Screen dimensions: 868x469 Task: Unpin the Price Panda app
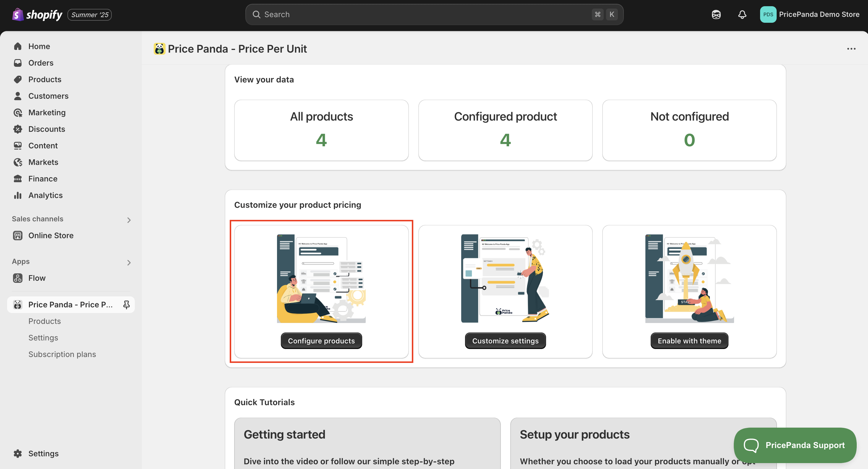pos(126,305)
